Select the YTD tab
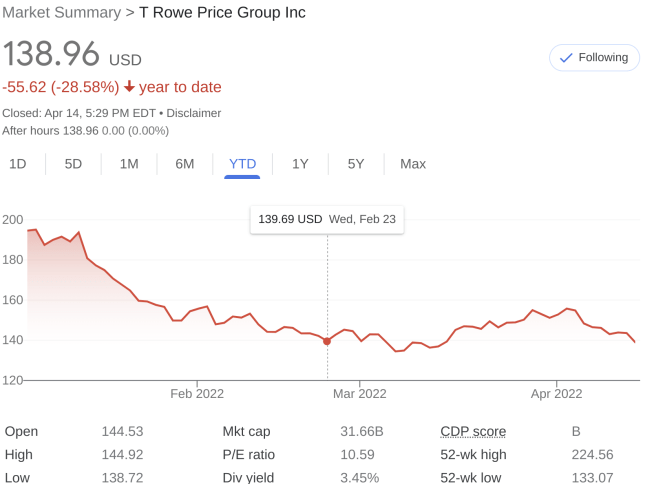Viewport: 654px width, 484px height. tap(242, 164)
